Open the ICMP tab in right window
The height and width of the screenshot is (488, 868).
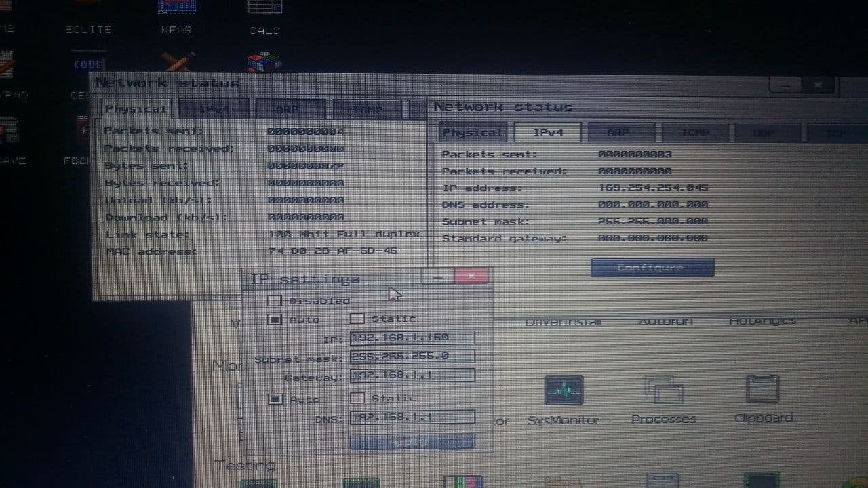pyautogui.click(x=694, y=132)
